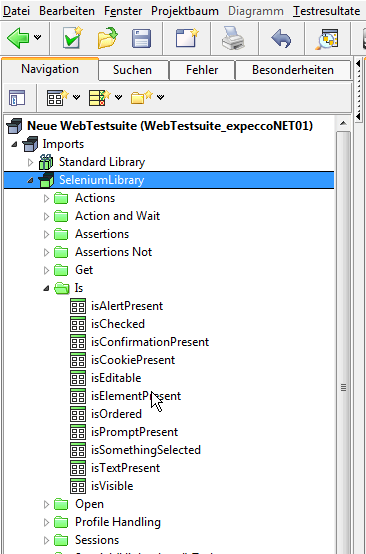Open the back arrow history dropdown
The image size is (366, 554).
pos(38,37)
